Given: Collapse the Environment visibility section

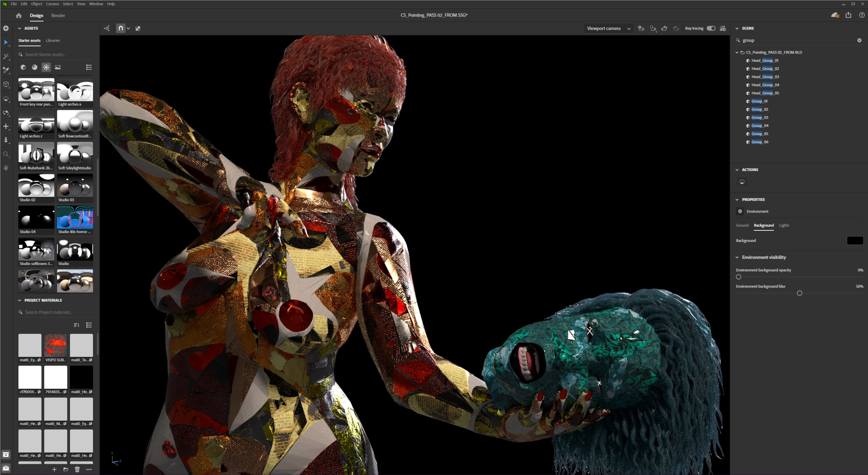Looking at the screenshot, I should 737,257.
